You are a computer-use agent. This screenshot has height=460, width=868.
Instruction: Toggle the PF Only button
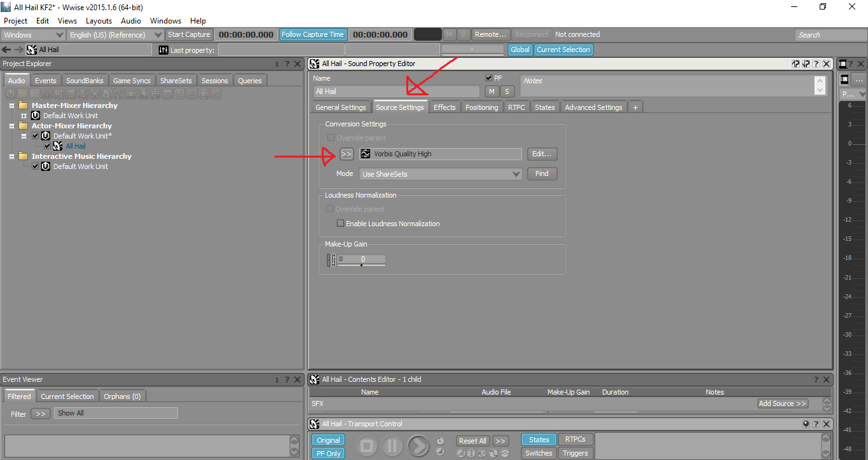tap(328, 454)
